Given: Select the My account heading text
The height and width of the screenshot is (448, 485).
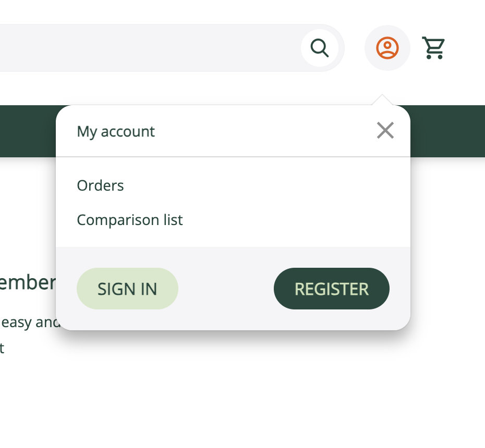Looking at the screenshot, I should 116,132.
